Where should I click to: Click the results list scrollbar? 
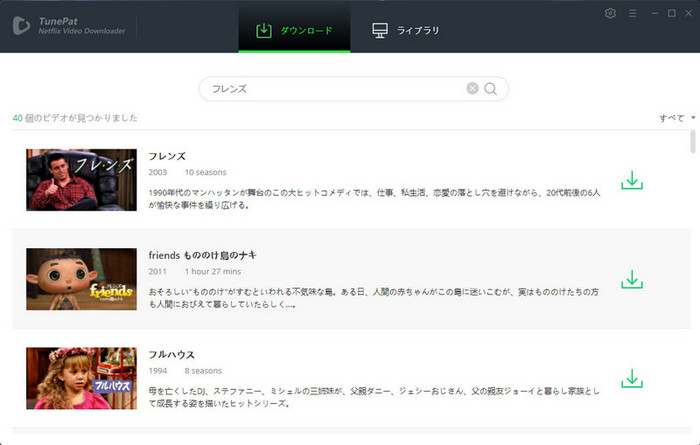(692, 141)
